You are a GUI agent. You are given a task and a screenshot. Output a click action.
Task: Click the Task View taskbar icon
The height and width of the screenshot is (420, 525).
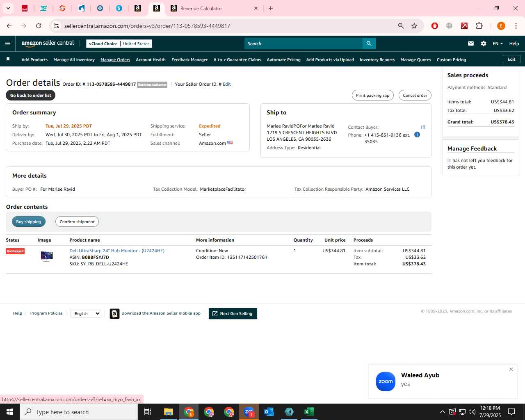click(x=148, y=412)
